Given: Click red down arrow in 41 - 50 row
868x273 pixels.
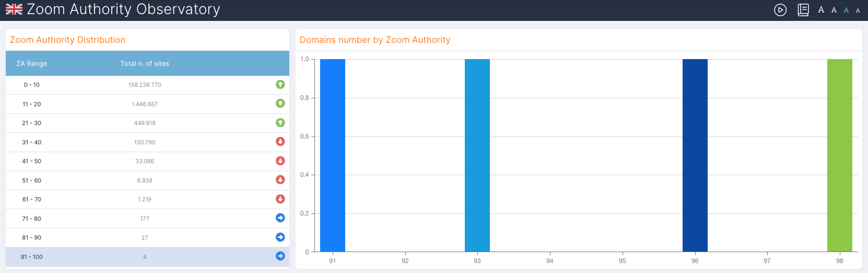Looking at the screenshot, I should click(280, 161).
